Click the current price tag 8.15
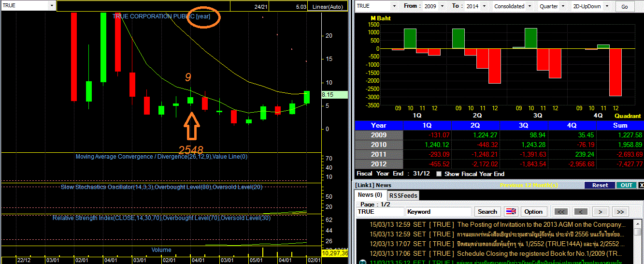 click(x=334, y=95)
